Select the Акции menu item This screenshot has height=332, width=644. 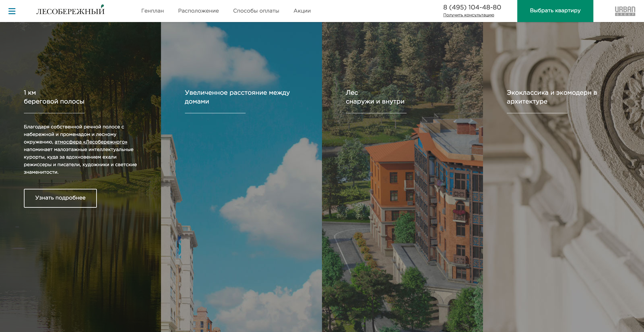tap(302, 11)
